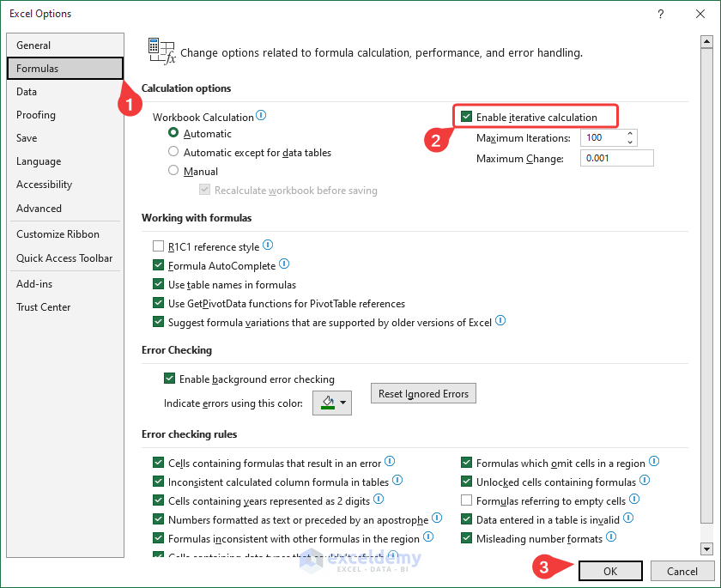Click info icon beside Formula AutoComplete
The height and width of the screenshot is (588, 721).
click(284, 264)
